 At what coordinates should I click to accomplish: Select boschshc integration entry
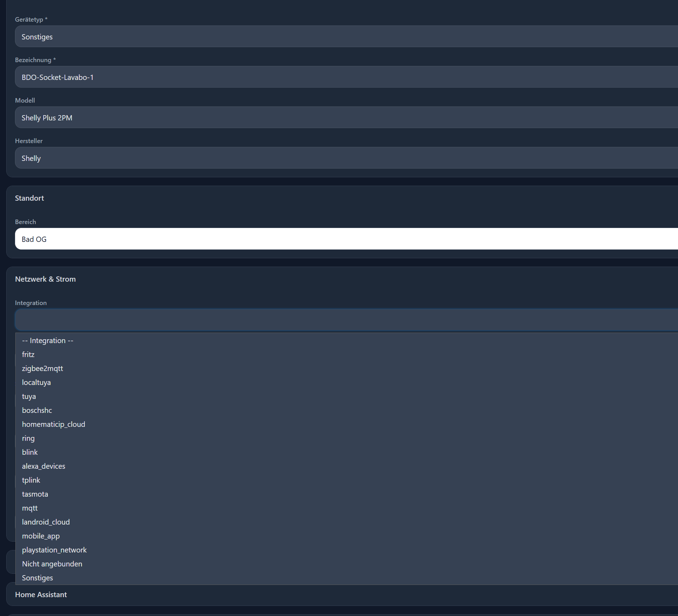coord(37,410)
